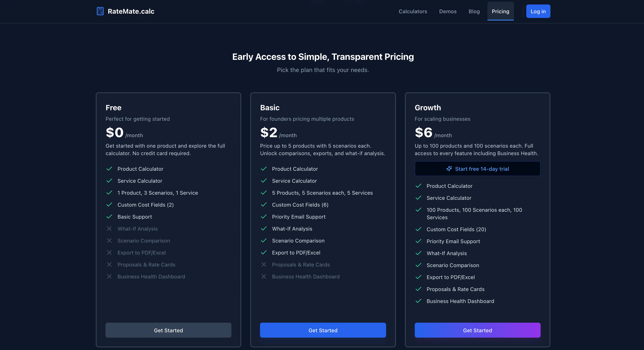Click checkmark beside Basic plan Product Calculator

coord(264,169)
